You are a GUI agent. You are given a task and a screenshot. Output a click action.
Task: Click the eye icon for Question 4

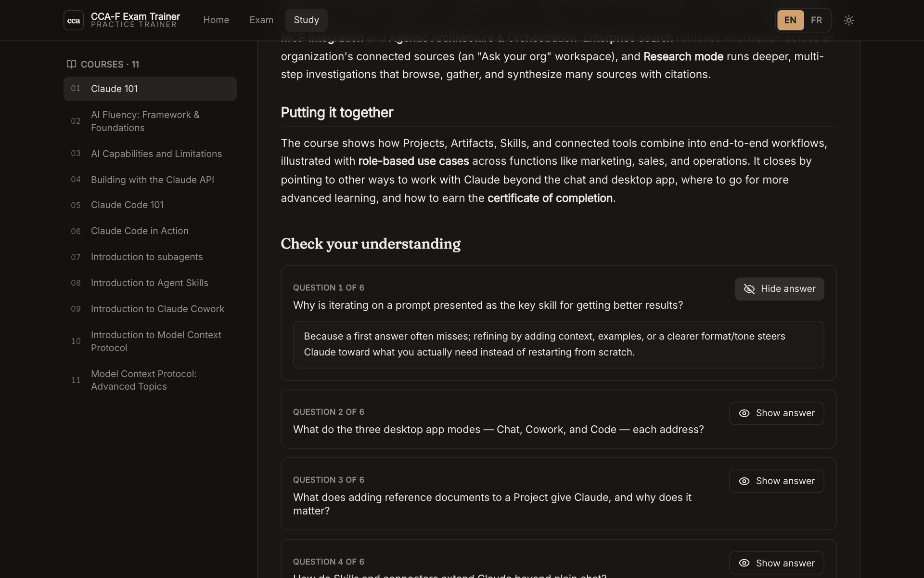(744, 563)
